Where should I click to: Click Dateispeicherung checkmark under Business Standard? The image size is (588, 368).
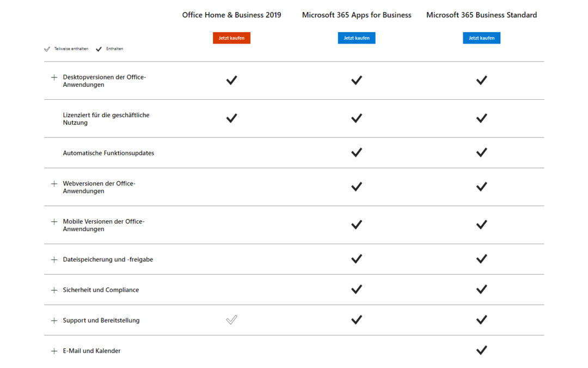[481, 258]
